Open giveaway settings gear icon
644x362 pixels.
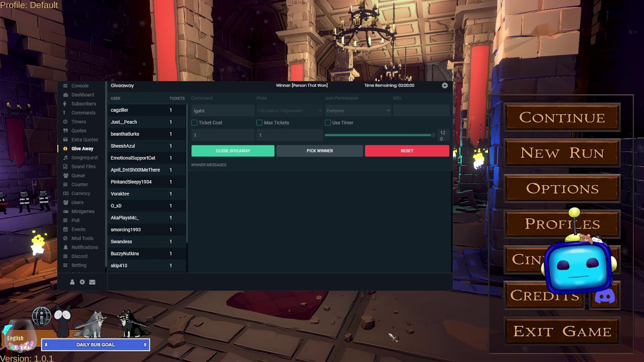[445, 85]
